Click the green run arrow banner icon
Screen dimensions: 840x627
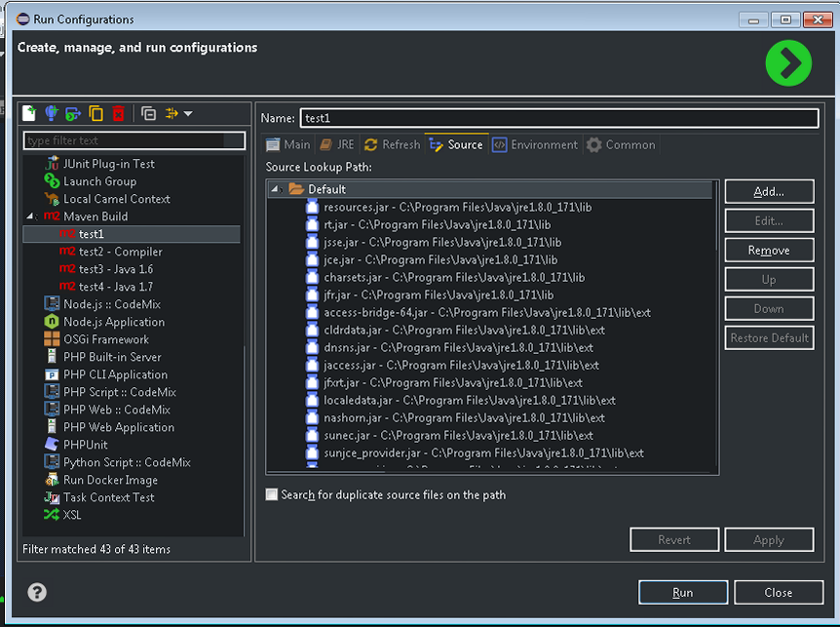point(787,64)
